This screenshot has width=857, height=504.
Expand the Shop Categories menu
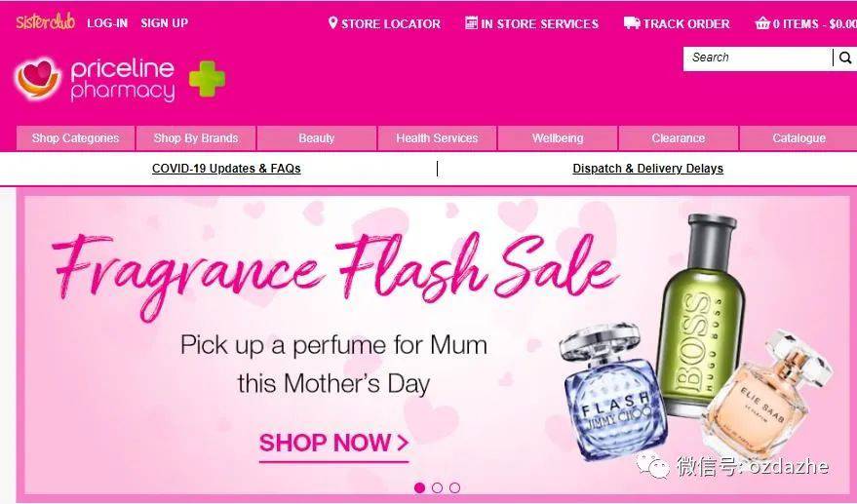point(75,138)
